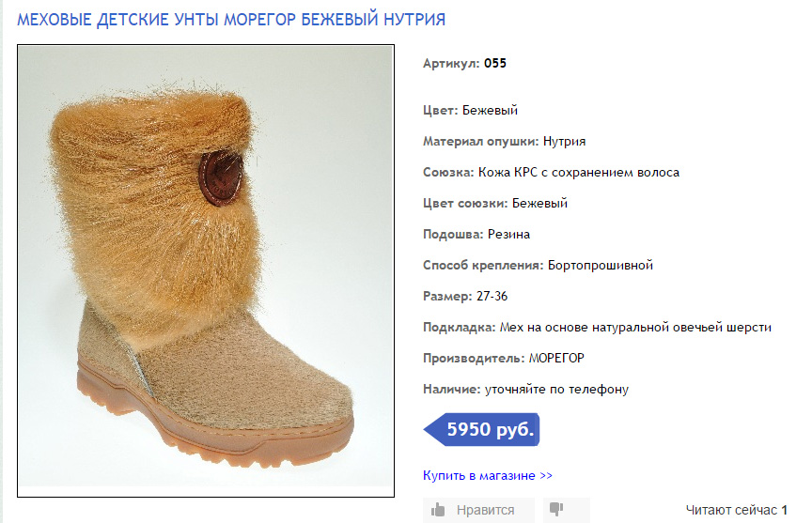Click the product title heading about унты Морегор
This screenshot has width=812, height=523.
coord(231,19)
